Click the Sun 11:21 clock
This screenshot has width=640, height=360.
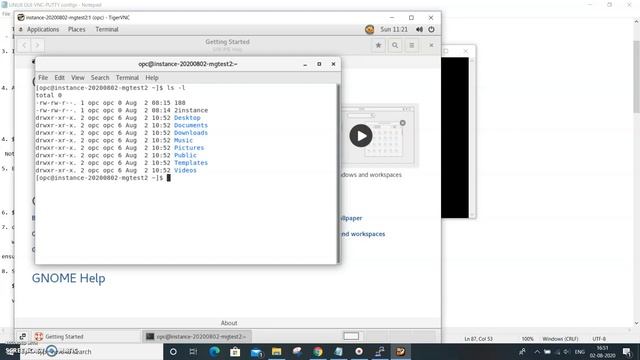394,29
